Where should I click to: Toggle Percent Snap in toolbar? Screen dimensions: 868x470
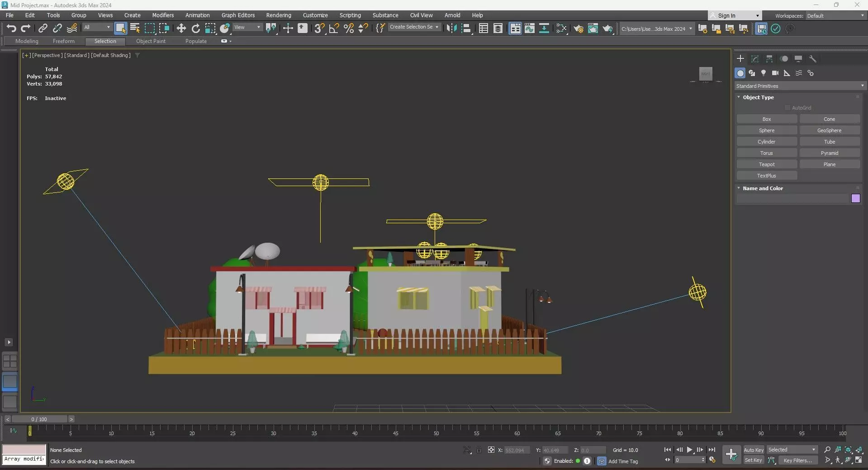click(348, 29)
